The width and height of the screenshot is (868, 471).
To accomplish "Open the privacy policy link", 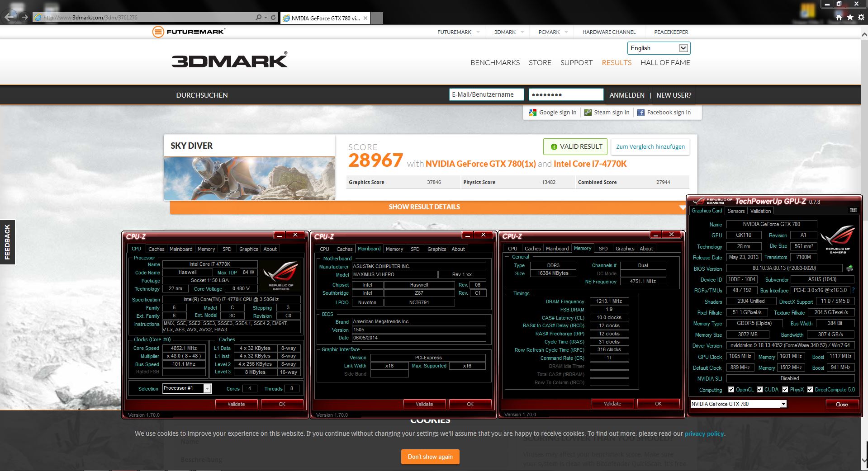I will click(704, 433).
